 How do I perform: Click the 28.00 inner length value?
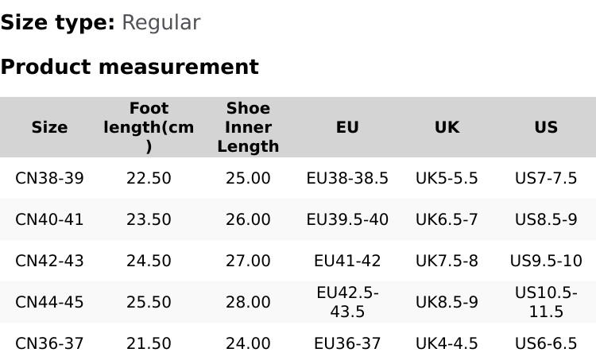pyautogui.click(x=248, y=302)
